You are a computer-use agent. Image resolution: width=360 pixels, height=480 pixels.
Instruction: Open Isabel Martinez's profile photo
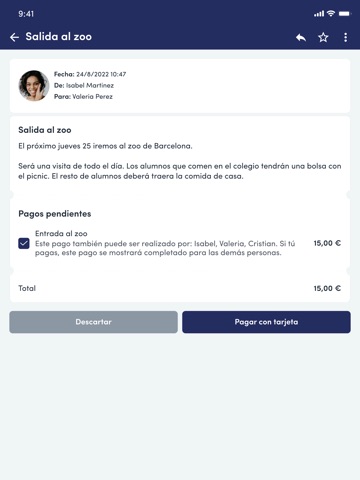34,86
